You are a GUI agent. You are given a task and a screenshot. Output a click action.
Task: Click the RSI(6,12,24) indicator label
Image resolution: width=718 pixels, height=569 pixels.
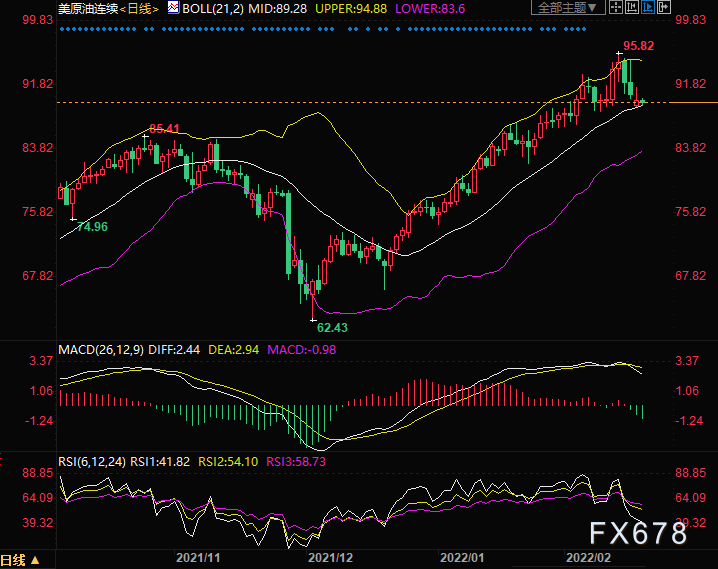[92, 461]
